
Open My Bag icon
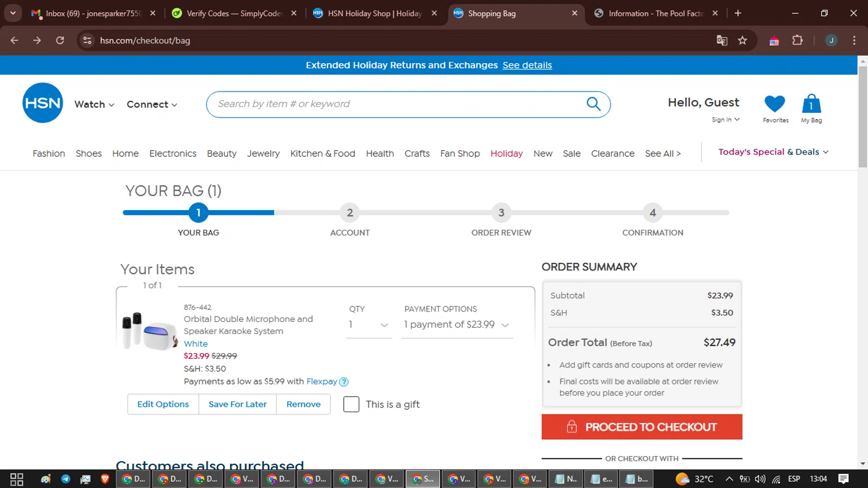coord(811,104)
